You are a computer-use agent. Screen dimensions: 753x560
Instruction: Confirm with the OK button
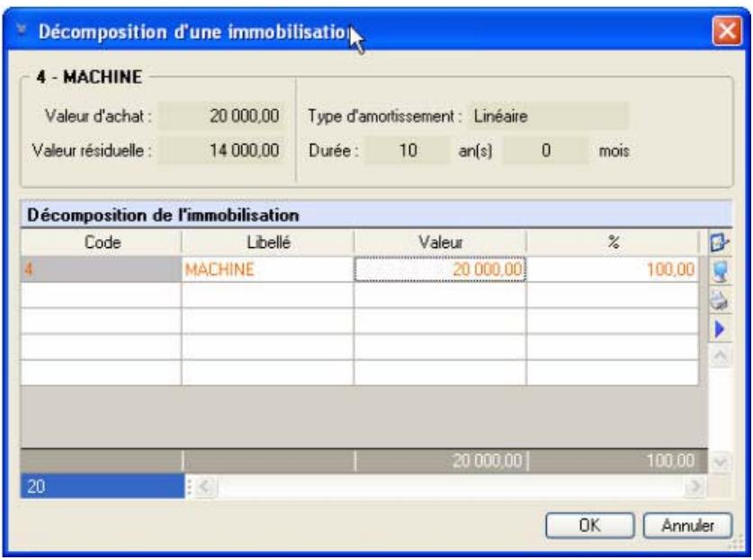(x=590, y=526)
